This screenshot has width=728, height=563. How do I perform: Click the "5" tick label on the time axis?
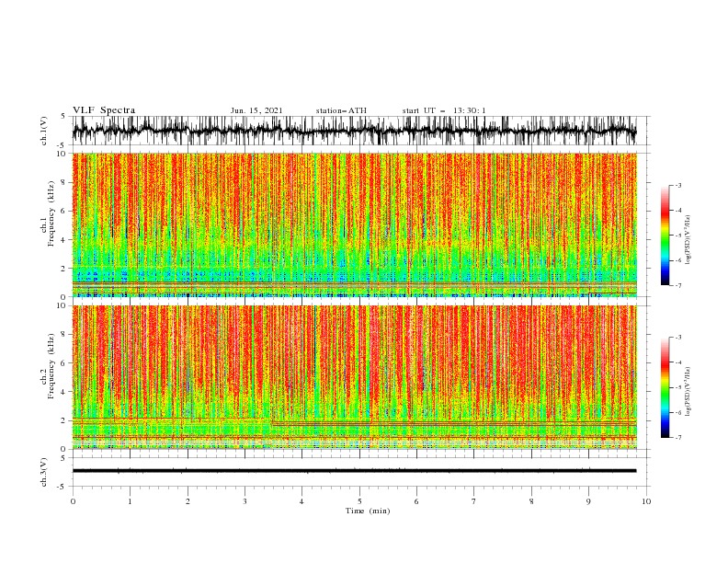point(359,501)
